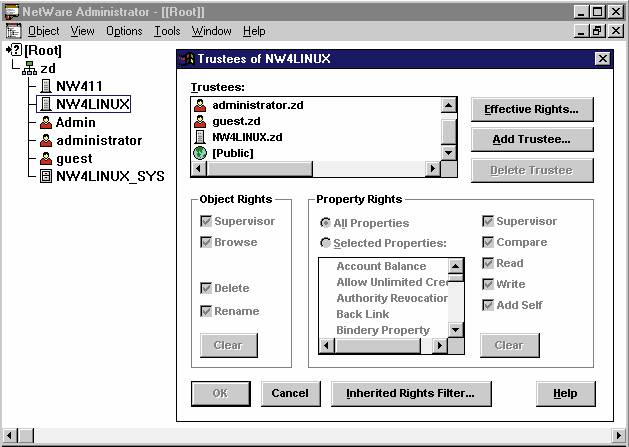This screenshot has height=447, width=629.
Task: Toggle Property Rights Compare checkbox
Action: click(x=488, y=242)
